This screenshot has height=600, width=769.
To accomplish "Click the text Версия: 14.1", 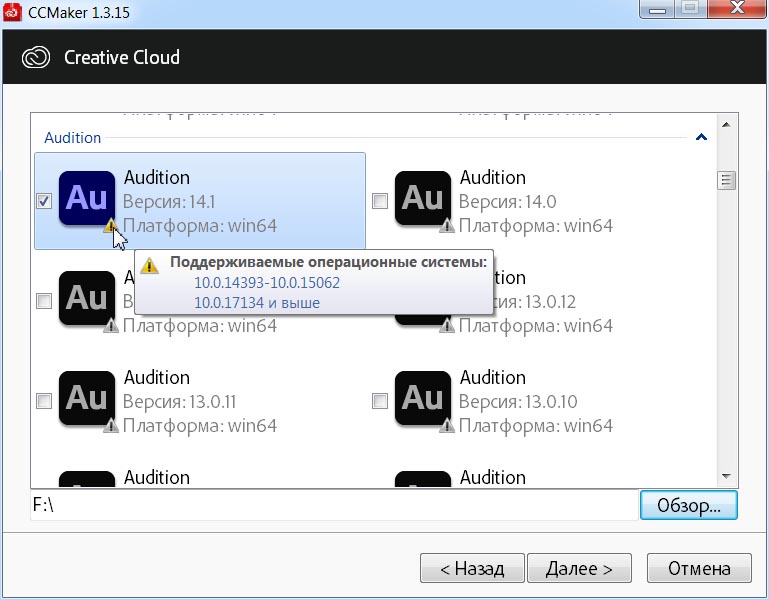I will pyautogui.click(x=169, y=202).
